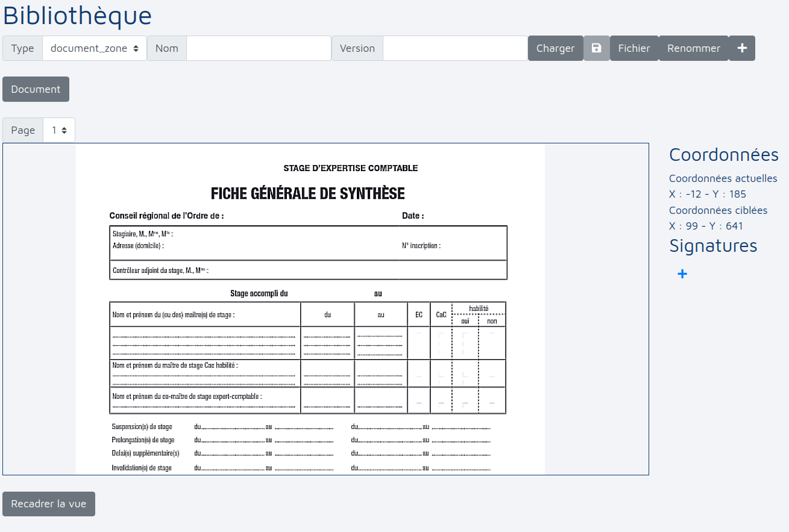Add a signature with the blue plus
Image resolution: width=789 pixels, height=532 pixels.
(x=682, y=274)
